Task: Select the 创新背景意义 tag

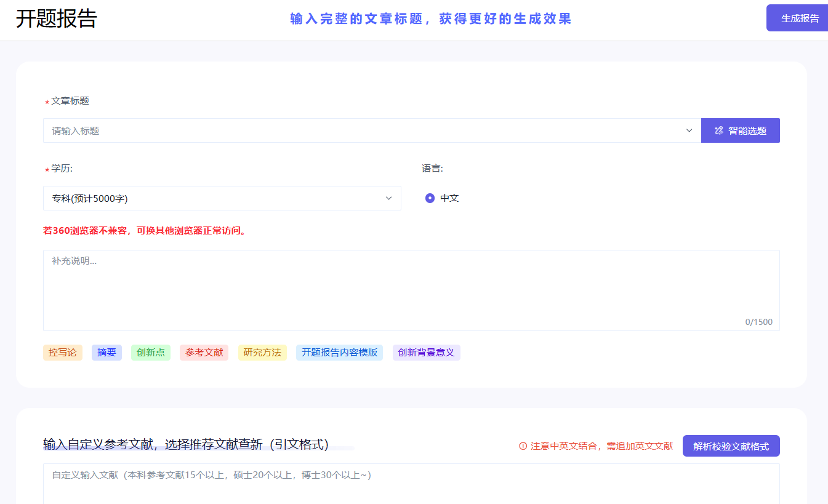Action: click(426, 353)
